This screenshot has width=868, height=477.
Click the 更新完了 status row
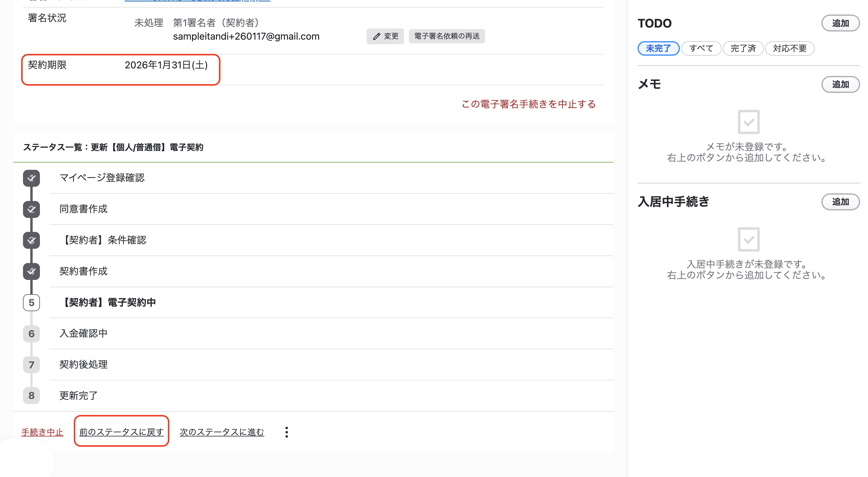tap(331, 395)
